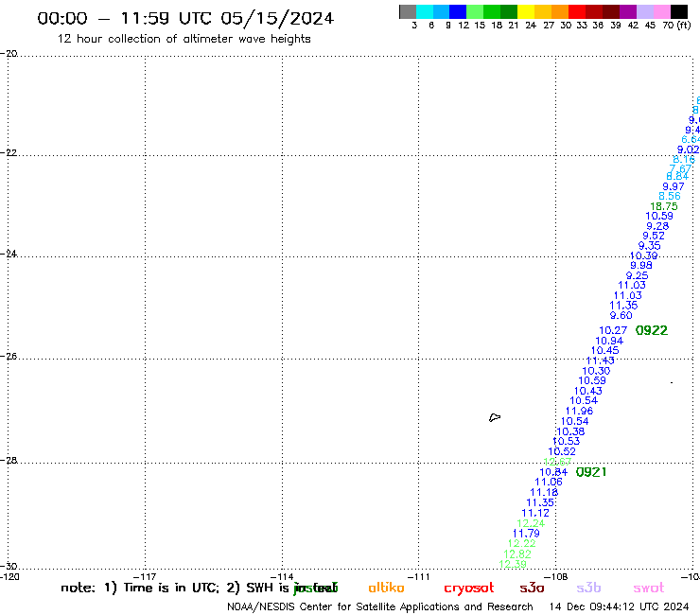Select the wave height '9.28'
The height and width of the screenshot is (615, 700).
(657, 226)
